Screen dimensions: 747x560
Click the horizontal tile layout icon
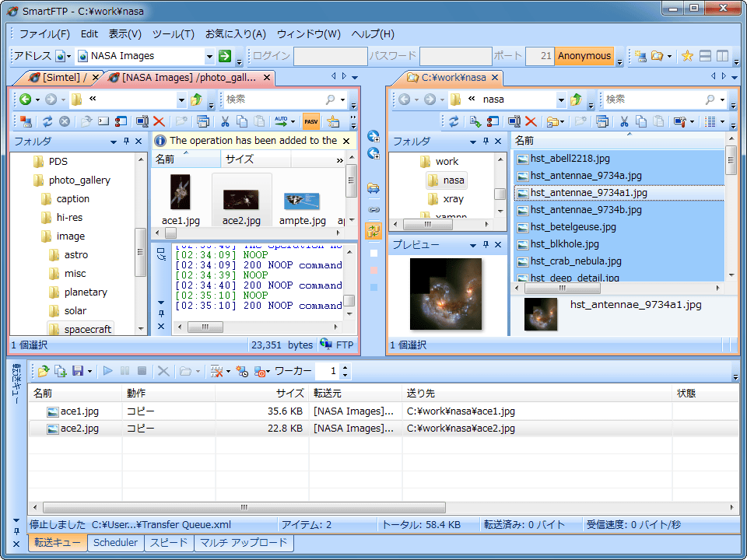pyautogui.click(x=705, y=56)
